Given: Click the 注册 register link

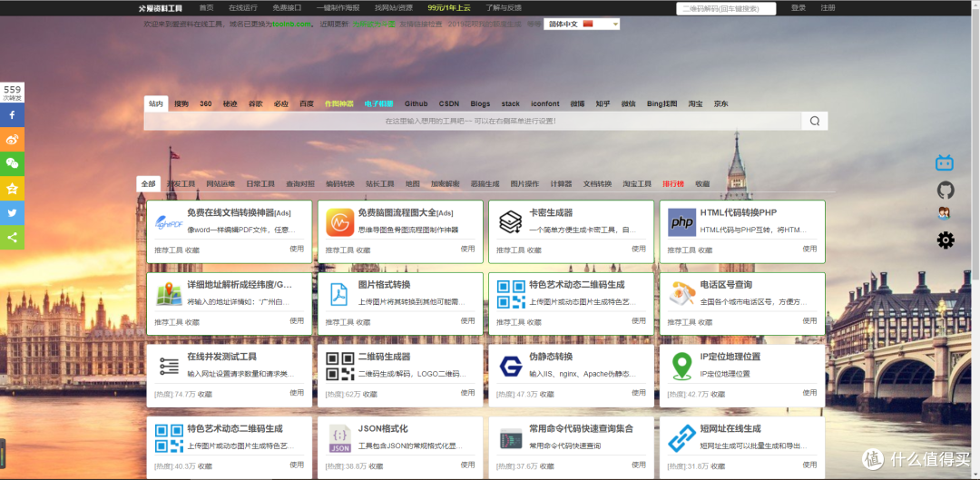Looking at the screenshot, I should [828, 8].
